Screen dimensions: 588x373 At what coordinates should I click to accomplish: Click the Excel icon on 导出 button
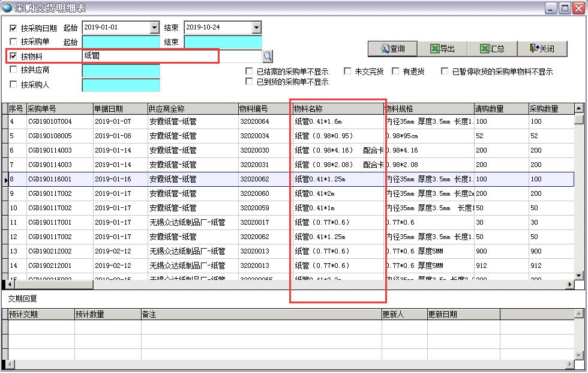pos(435,49)
